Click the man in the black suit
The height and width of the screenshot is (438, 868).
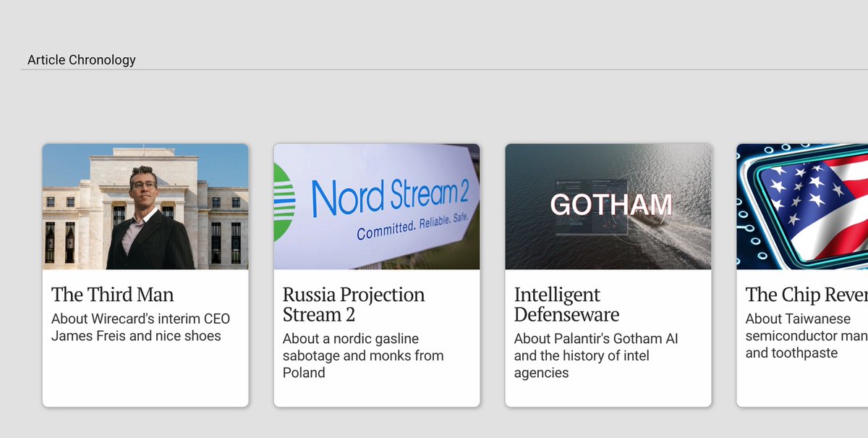[x=150, y=232]
